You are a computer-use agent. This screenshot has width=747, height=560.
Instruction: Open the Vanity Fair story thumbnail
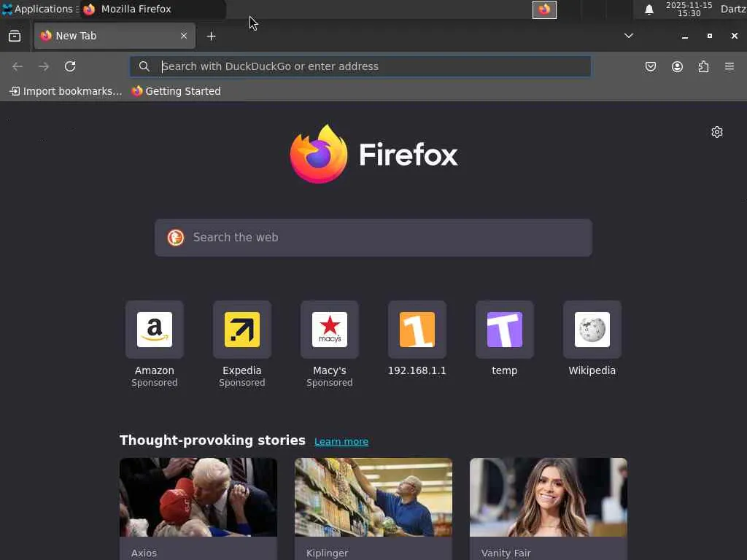pyautogui.click(x=549, y=497)
